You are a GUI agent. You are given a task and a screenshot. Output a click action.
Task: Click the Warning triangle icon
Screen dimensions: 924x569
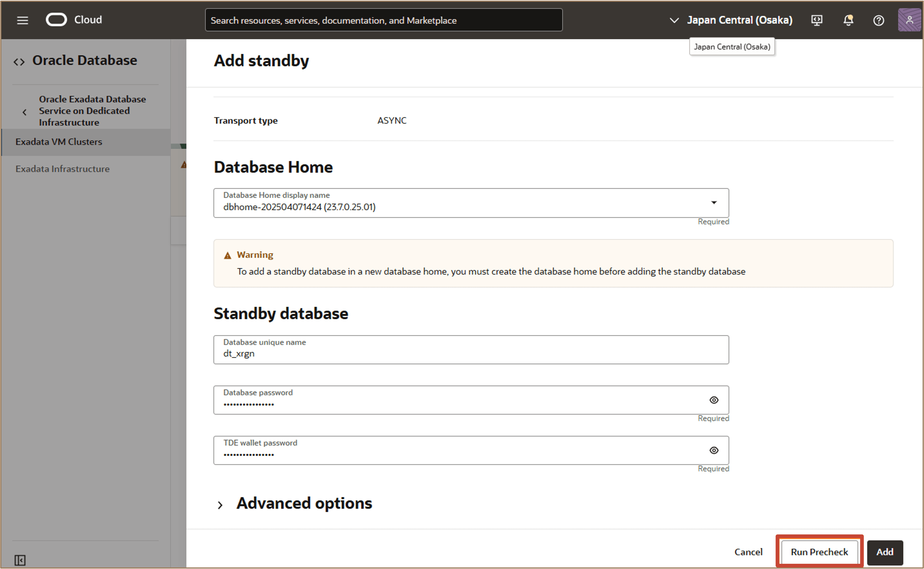click(x=227, y=255)
